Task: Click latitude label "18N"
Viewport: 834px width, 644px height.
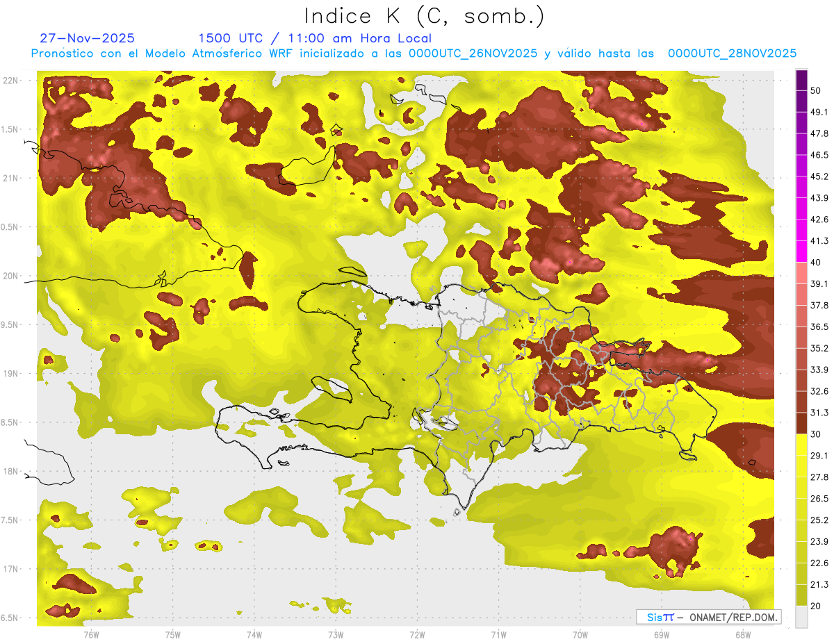Action: coord(11,471)
